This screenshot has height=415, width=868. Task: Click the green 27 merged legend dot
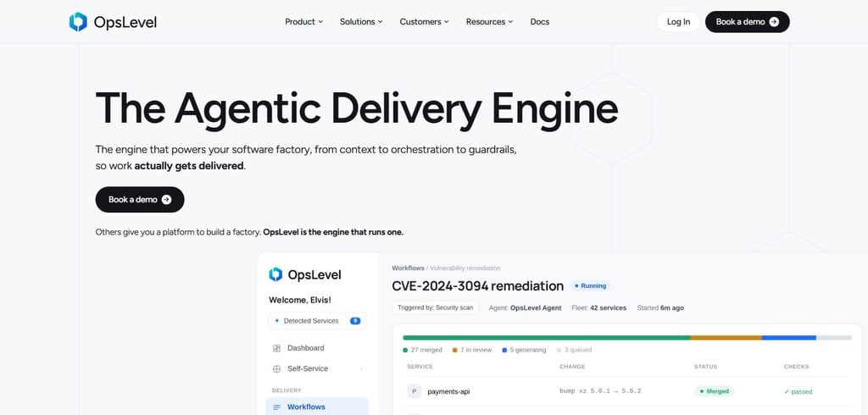pyautogui.click(x=405, y=351)
